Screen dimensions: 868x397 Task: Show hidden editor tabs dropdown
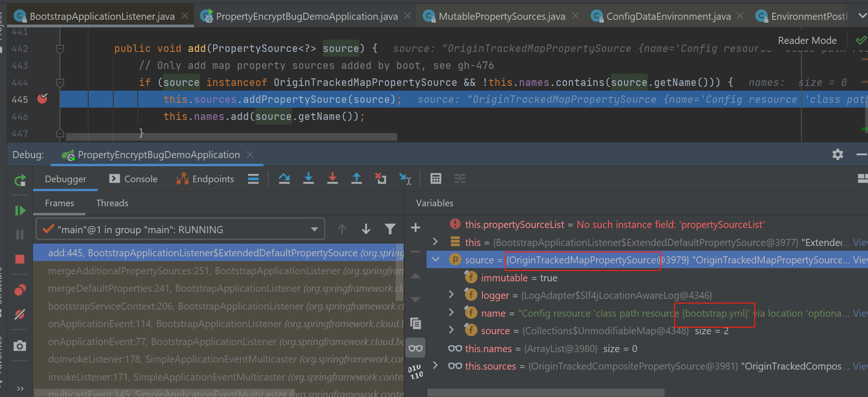[x=862, y=16]
